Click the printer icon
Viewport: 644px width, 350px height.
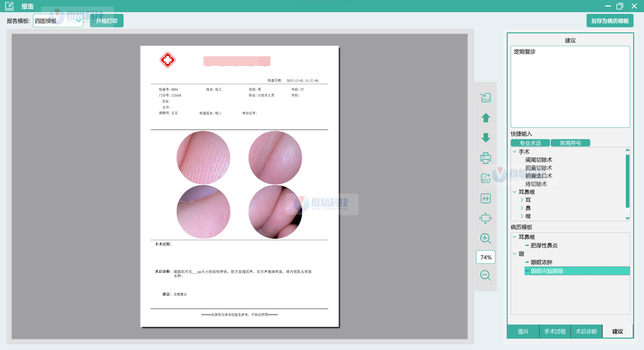[486, 158]
